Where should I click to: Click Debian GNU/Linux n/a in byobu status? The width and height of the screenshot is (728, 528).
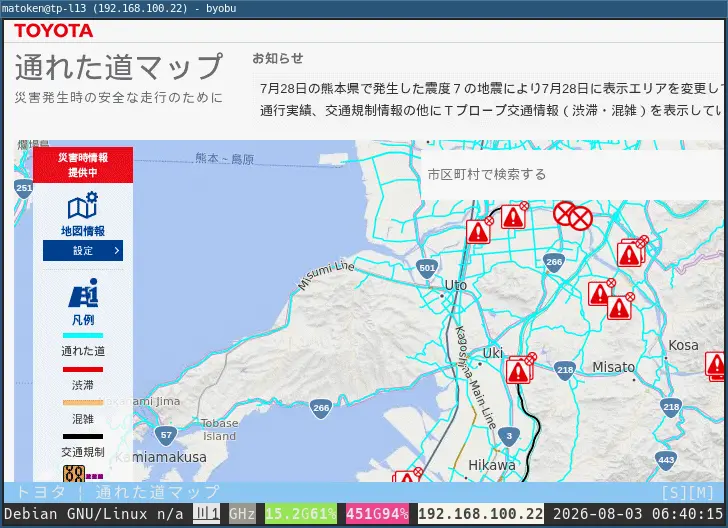(x=93, y=514)
